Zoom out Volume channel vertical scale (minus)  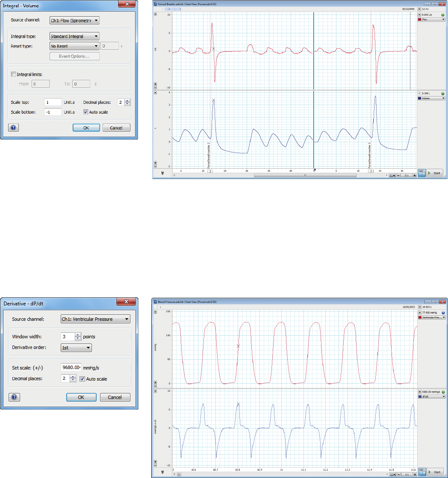coord(155,166)
